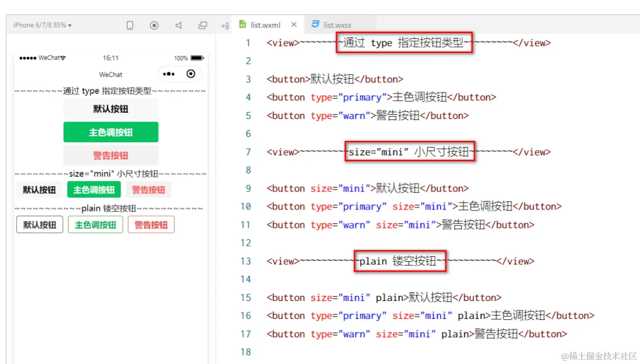Click line number 18 in editor gutter
640x364 pixels.
(x=246, y=352)
